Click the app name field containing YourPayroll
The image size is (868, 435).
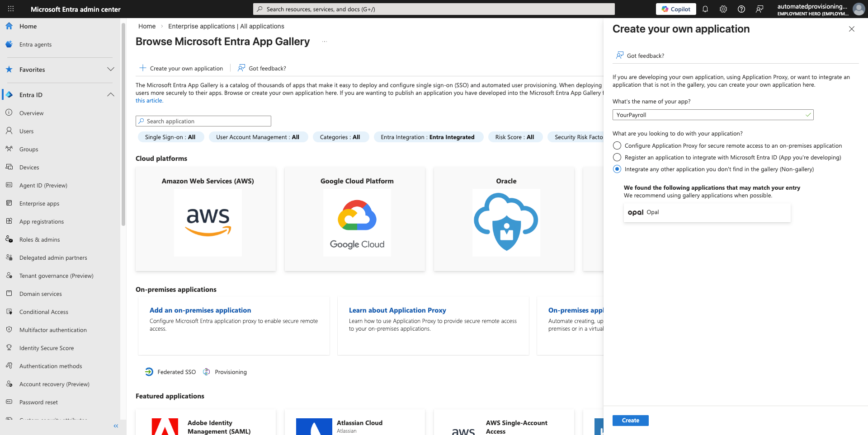713,115
